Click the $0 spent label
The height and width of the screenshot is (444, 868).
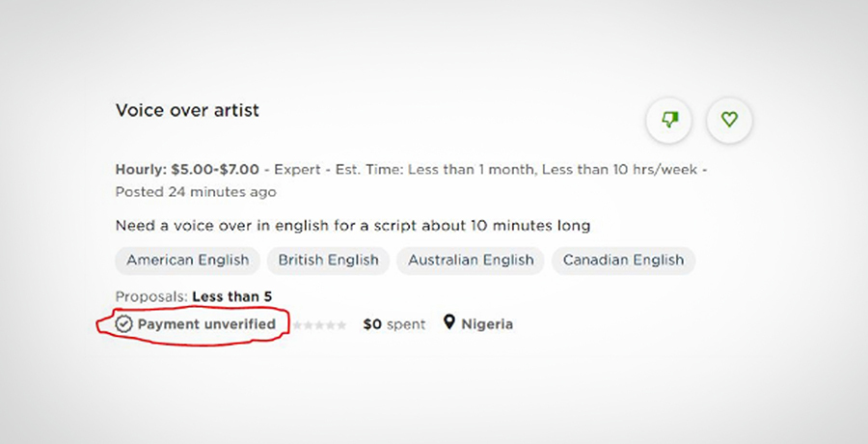[x=394, y=324]
